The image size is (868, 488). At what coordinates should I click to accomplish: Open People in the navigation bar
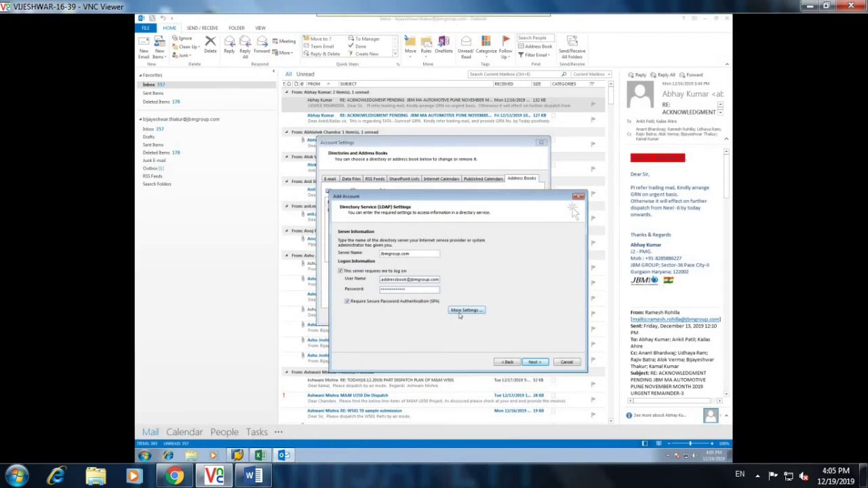point(224,432)
